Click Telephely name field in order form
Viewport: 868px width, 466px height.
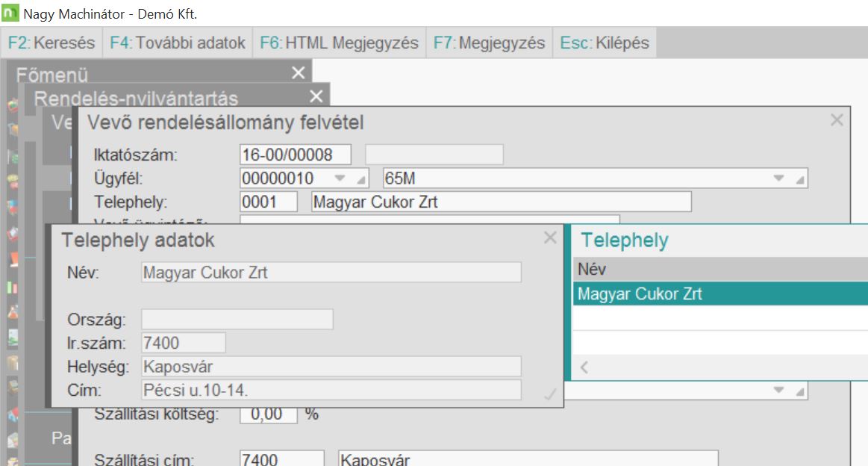(502, 202)
